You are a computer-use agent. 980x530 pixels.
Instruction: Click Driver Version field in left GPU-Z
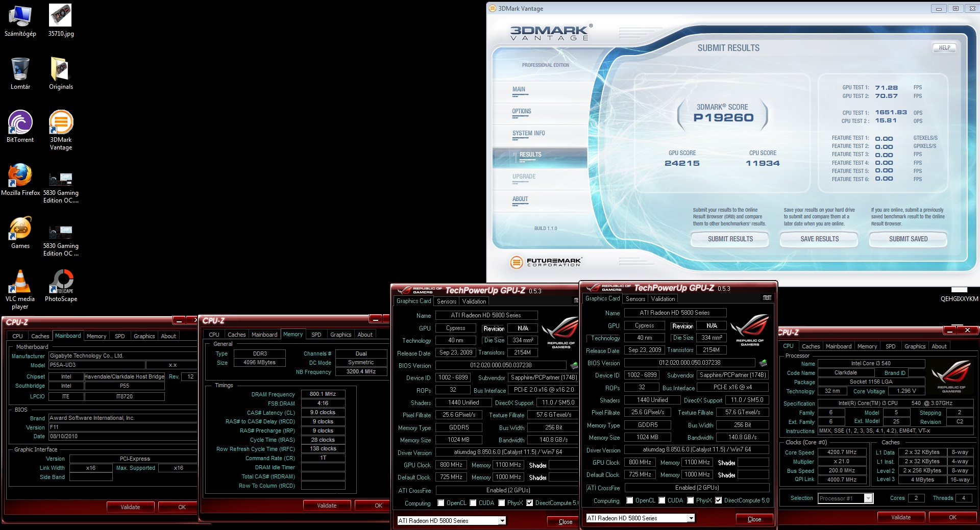508,452
